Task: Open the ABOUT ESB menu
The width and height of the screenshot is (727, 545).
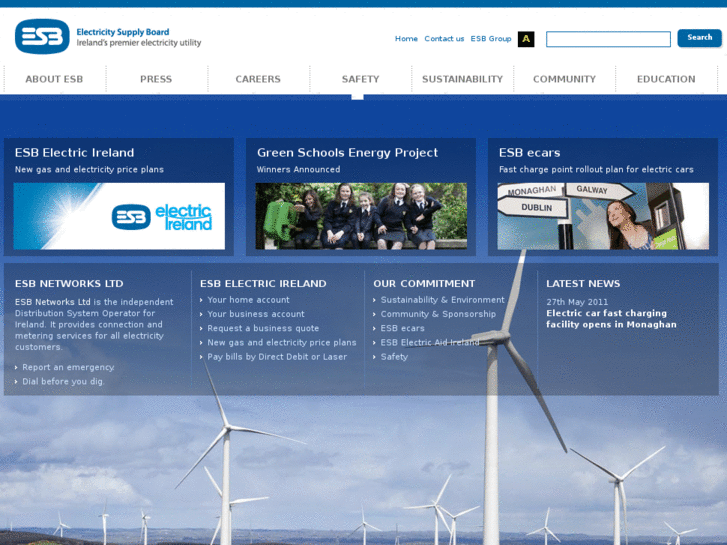Action: coord(54,79)
